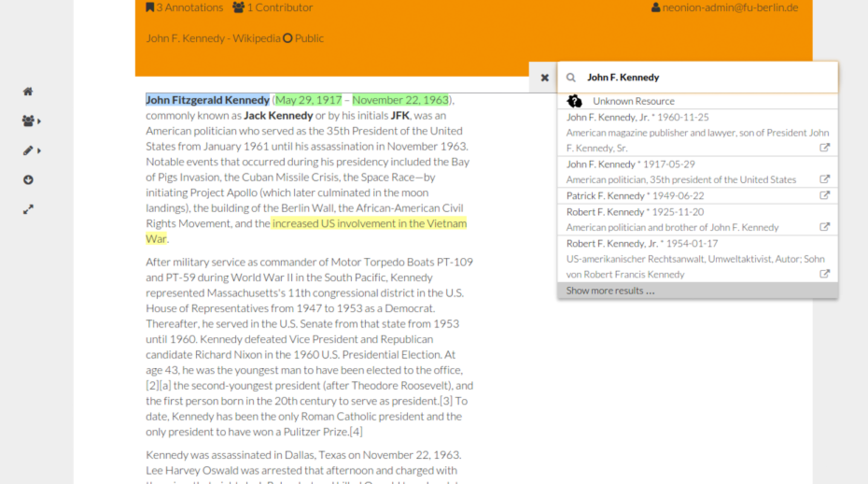Expand list with Show more results
This screenshot has width=868, height=484.
pos(610,290)
